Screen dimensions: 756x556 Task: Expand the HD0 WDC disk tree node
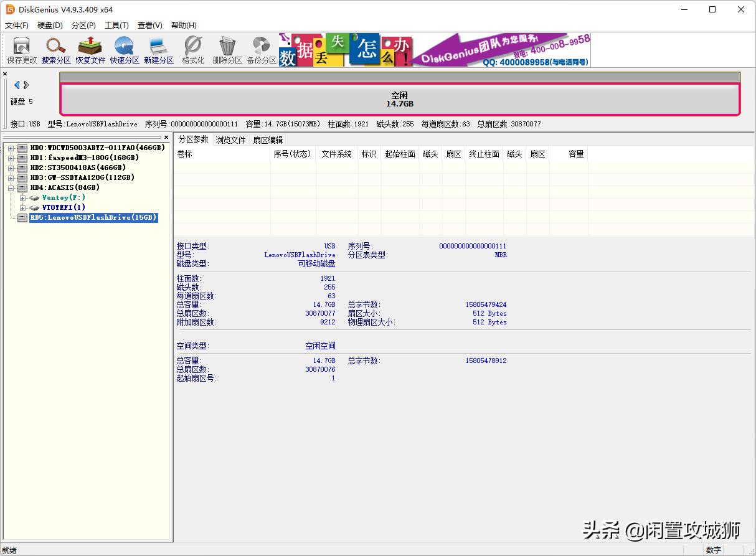click(x=11, y=148)
